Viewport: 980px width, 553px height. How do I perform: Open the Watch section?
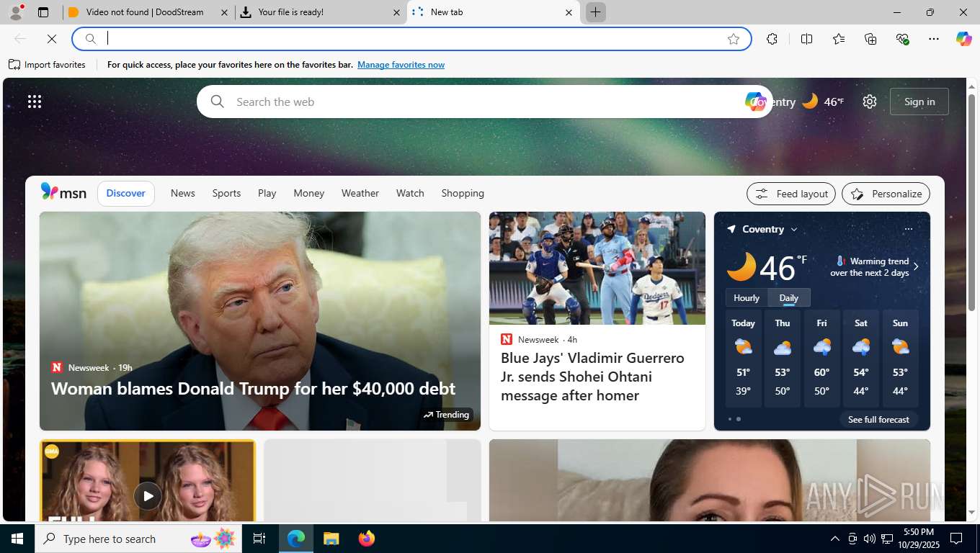(x=410, y=193)
